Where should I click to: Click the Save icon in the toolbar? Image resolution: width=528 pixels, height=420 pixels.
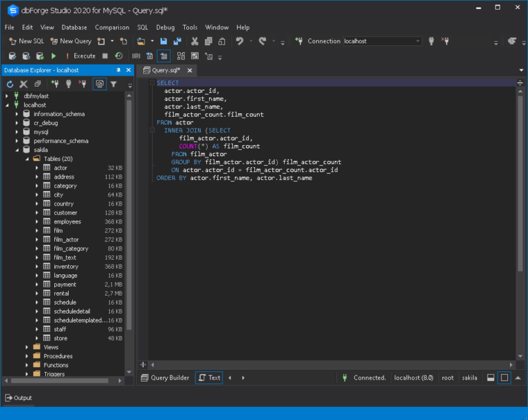[x=164, y=41]
